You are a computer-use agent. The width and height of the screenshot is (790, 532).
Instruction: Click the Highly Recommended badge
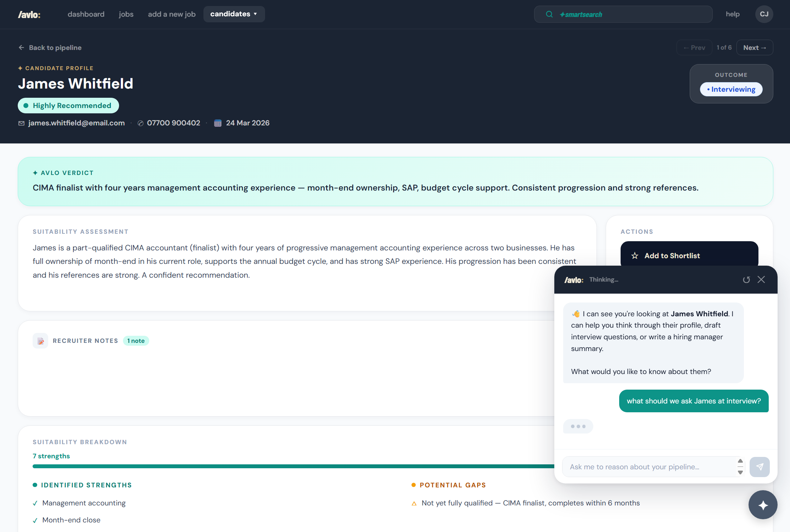(x=68, y=106)
